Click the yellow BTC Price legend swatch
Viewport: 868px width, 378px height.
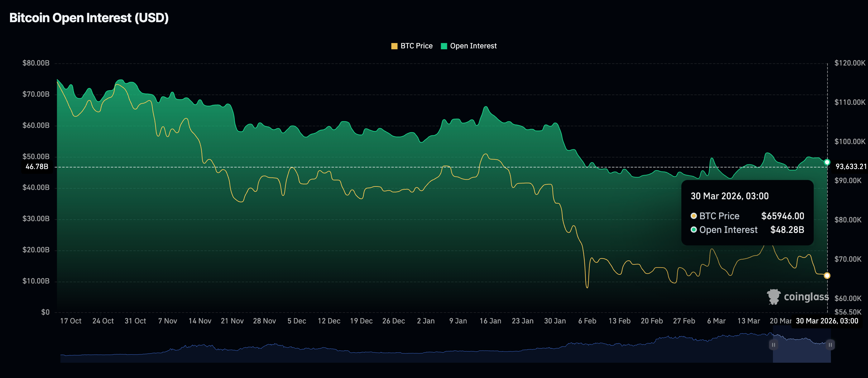coord(394,46)
